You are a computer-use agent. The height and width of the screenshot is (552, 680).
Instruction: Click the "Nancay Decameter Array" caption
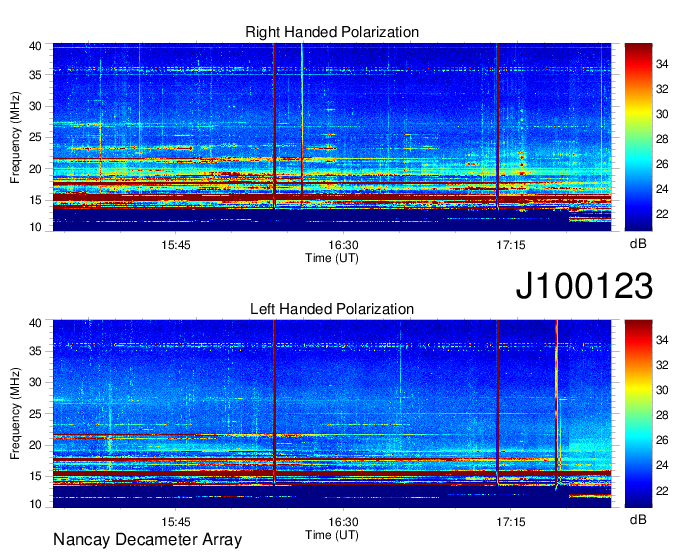(x=147, y=540)
